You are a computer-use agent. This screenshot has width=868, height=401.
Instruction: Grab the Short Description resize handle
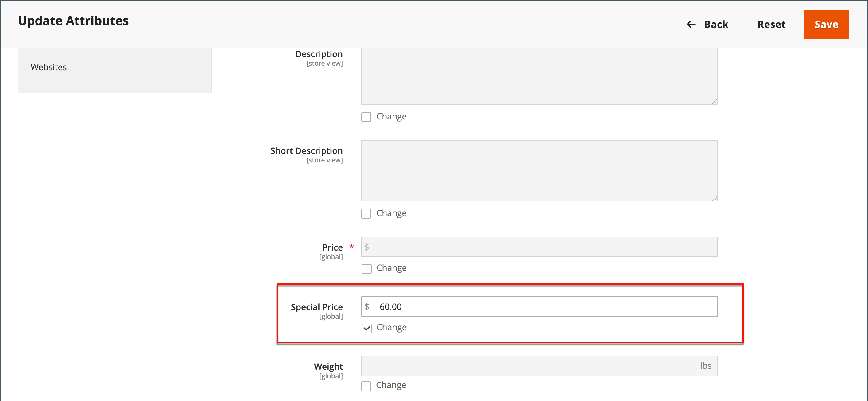click(x=714, y=198)
